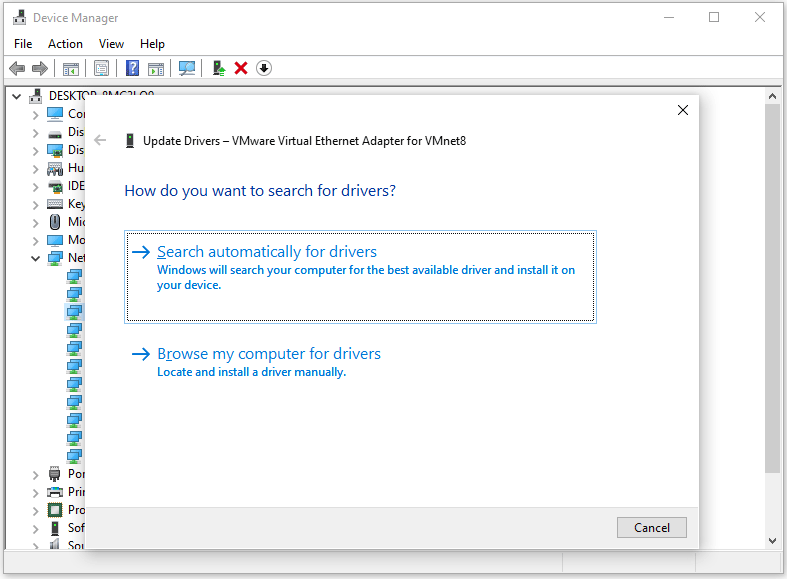This screenshot has height=579, width=787.
Task: Collapse the DESKTOP root computer node
Action: tap(18, 96)
